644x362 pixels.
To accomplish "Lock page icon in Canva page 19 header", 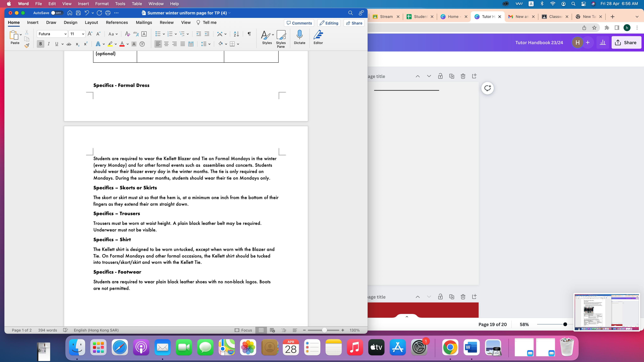I will 440,76.
